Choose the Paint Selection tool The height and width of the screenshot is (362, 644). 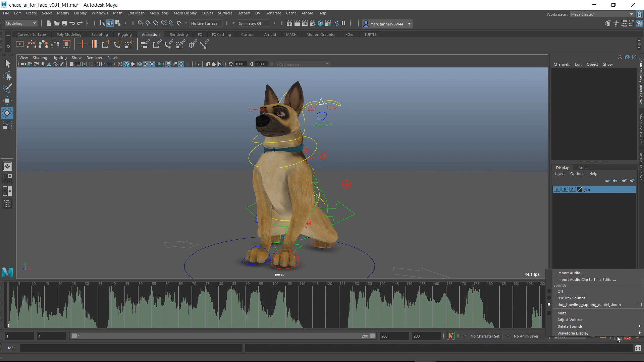click(x=7, y=88)
